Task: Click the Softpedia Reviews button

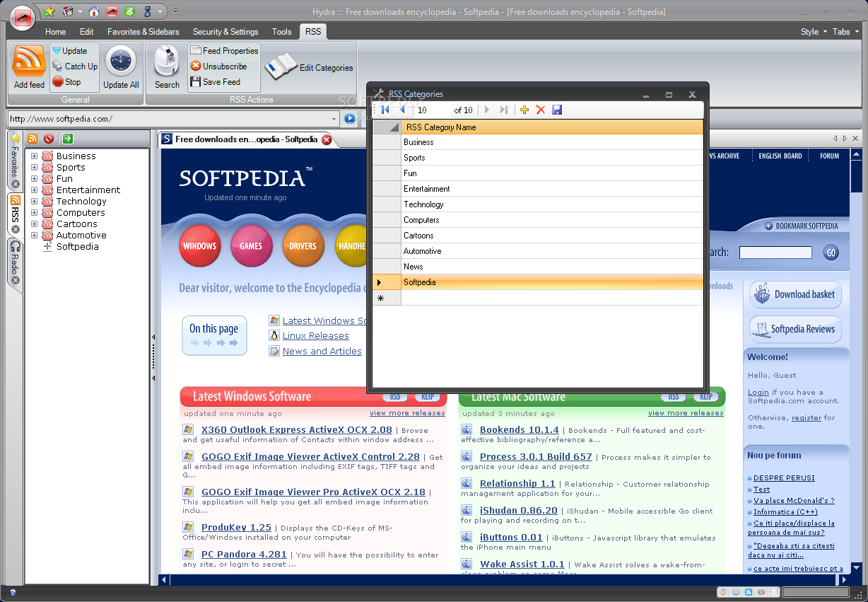Action: click(796, 329)
